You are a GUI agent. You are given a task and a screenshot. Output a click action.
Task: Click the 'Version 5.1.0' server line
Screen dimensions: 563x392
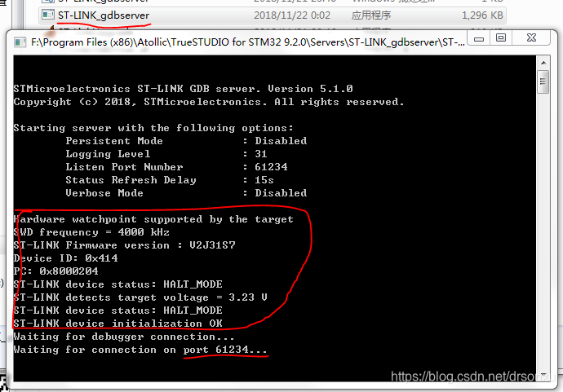coord(183,89)
